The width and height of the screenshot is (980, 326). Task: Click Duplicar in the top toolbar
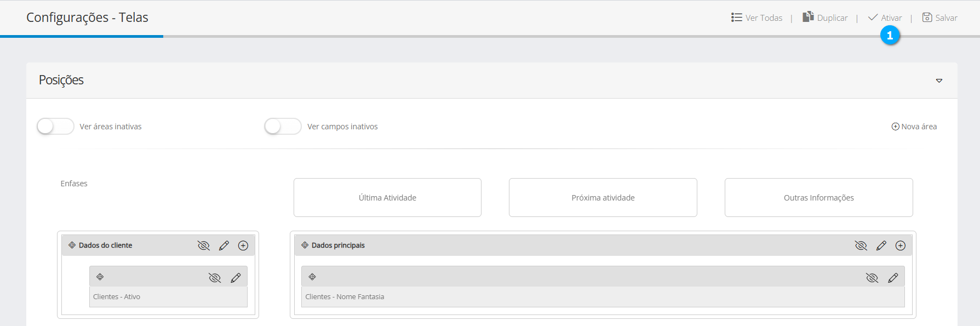tap(825, 18)
